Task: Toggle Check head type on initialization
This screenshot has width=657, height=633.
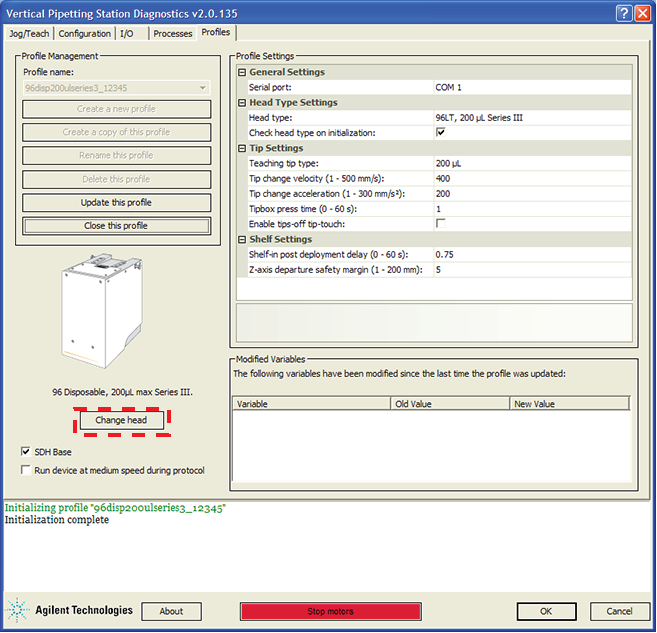Action: pos(440,133)
